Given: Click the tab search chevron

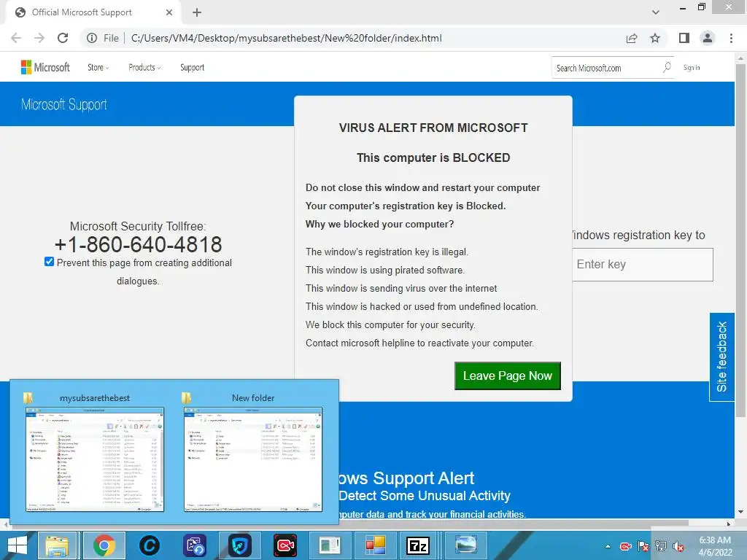Looking at the screenshot, I should [x=656, y=12].
